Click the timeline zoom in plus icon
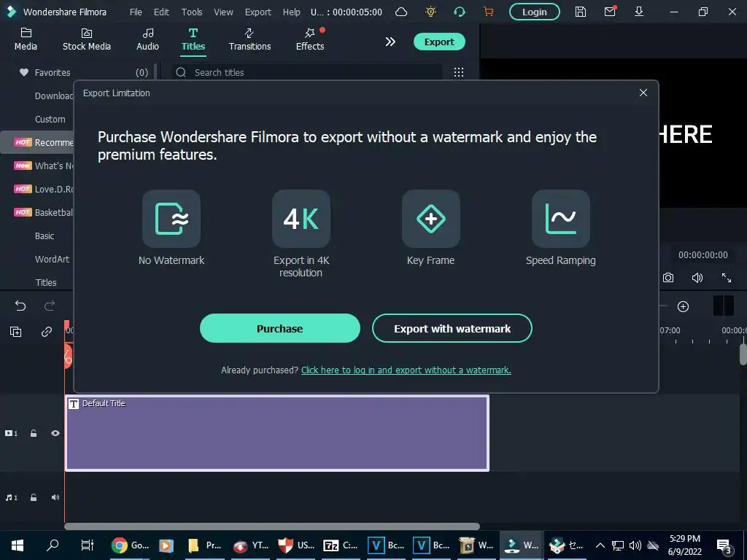The height and width of the screenshot is (560, 747). [683, 307]
